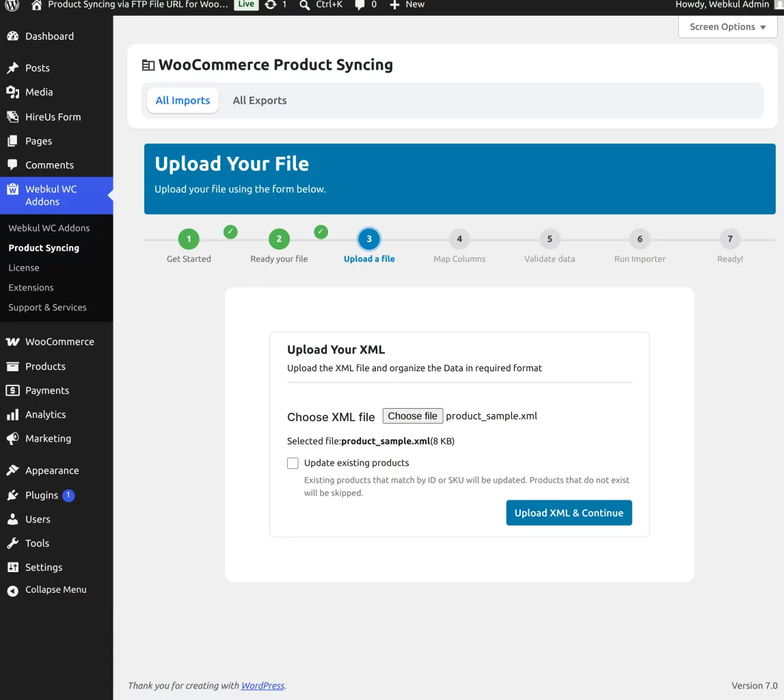Click the Products archive icon

13,366
